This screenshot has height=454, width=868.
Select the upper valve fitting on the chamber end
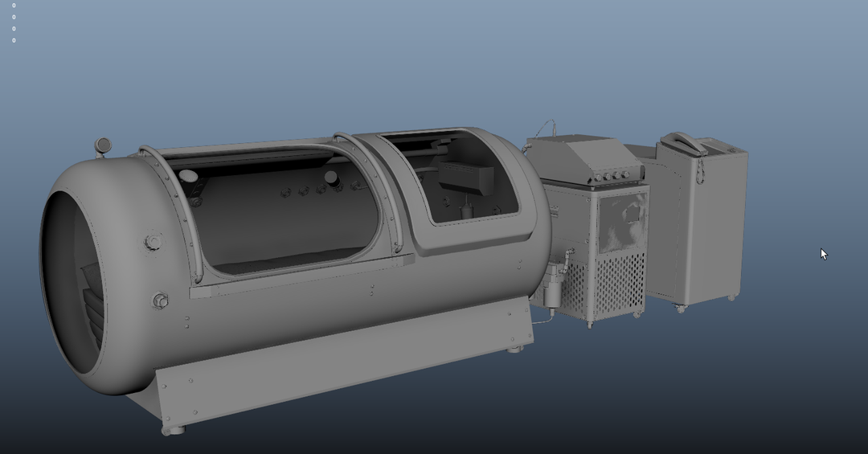[153, 242]
